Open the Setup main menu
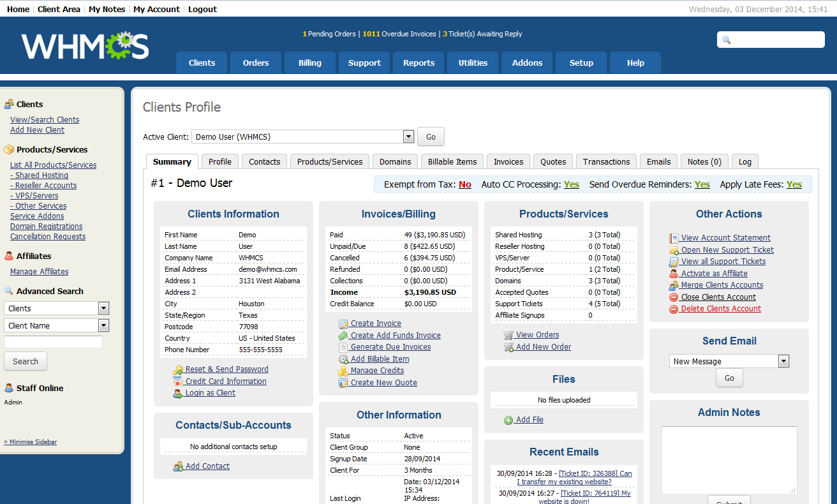The height and width of the screenshot is (504, 837). click(x=581, y=63)
